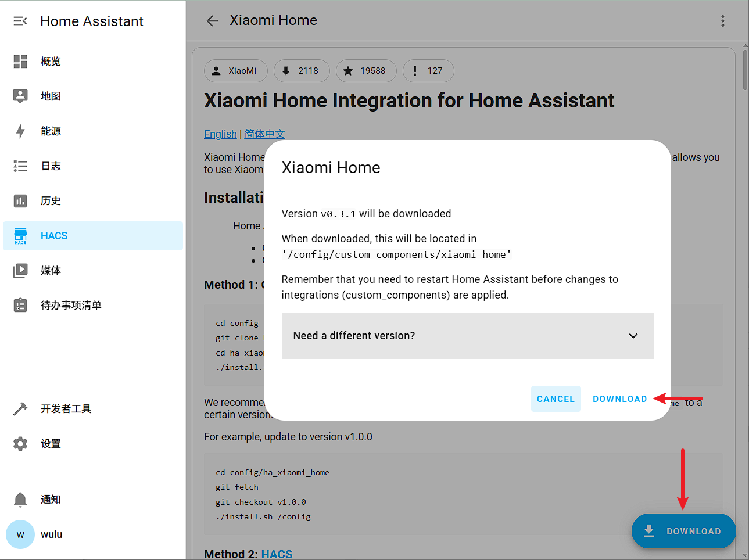
Task: Open the English readme link
Action: (x=220, y=134)
